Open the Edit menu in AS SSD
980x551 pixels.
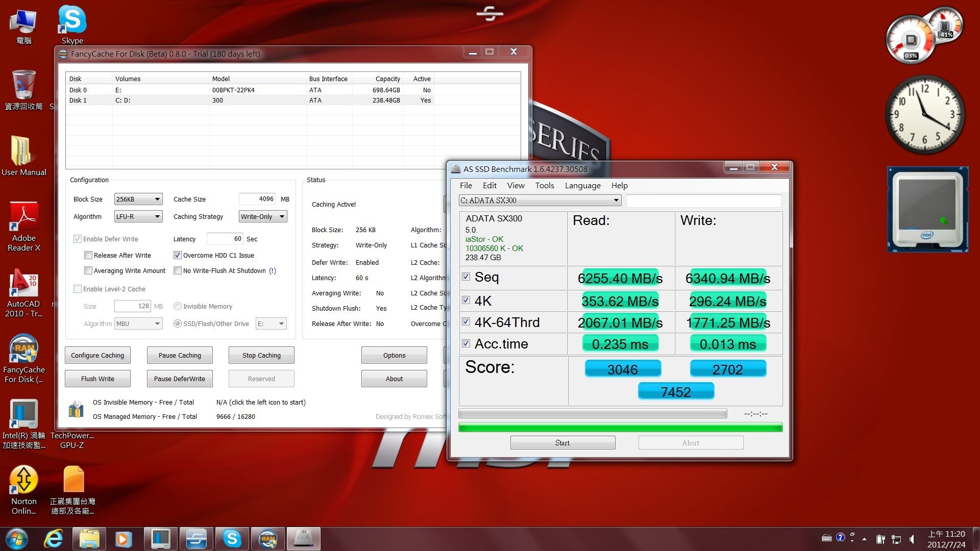click(x=489, y=186)
